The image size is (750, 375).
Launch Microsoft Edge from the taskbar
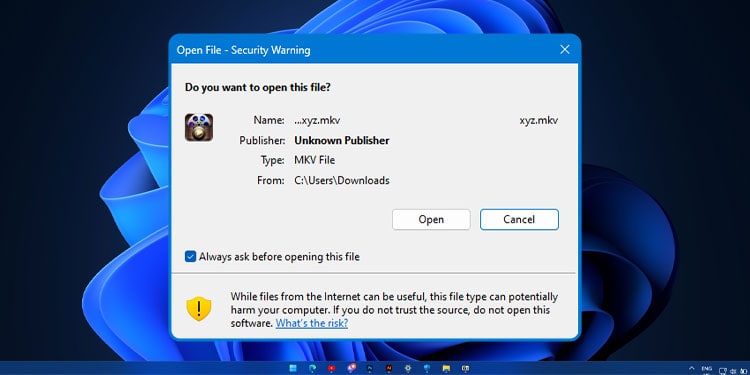coord(312,368)
